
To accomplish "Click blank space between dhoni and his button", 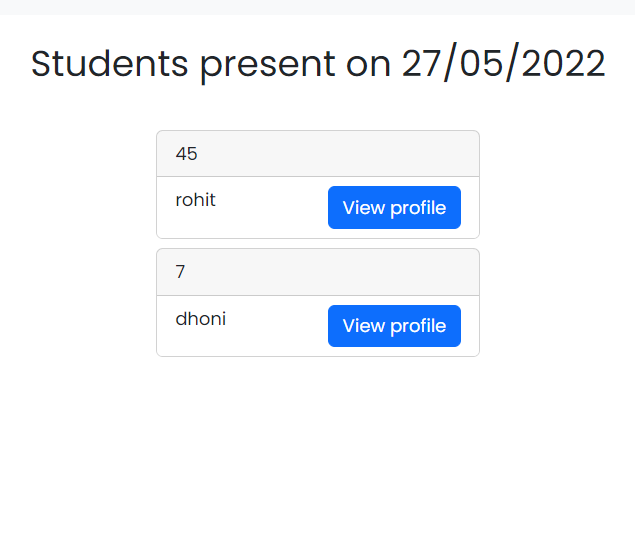I will tap(276, 326).
